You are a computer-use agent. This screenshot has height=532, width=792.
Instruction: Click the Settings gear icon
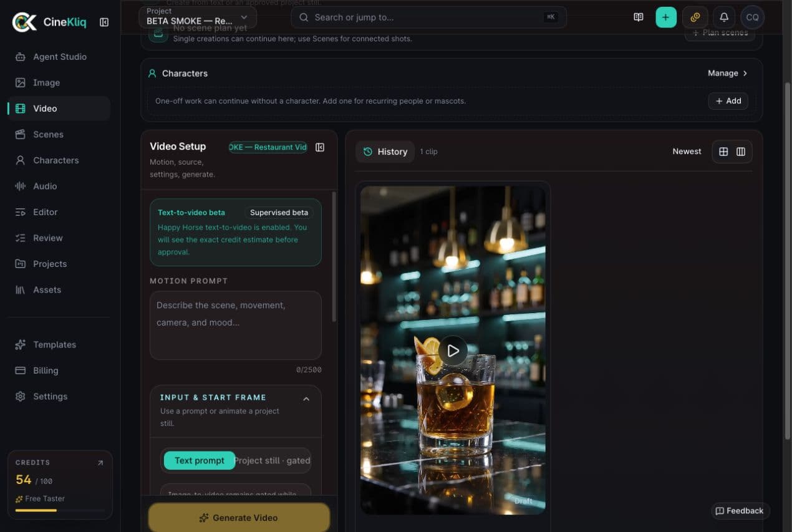(21, 396)
